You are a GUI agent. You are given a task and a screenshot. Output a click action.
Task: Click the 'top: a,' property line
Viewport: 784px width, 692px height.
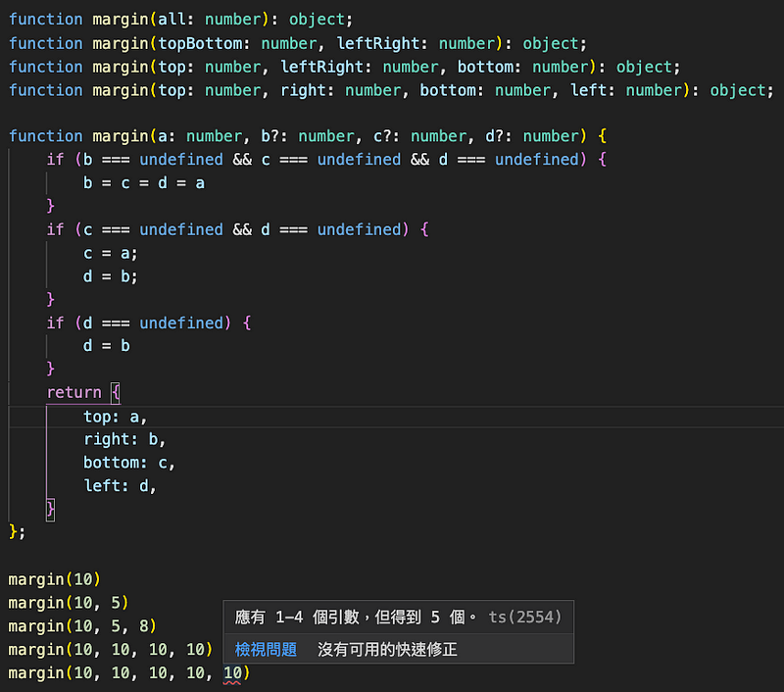115,417
